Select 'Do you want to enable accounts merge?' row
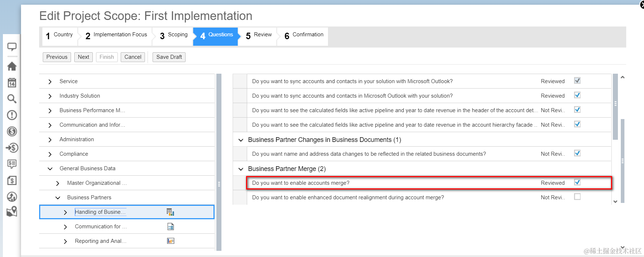The width and height of the screenshot is (644, 257). pos(429,183)
